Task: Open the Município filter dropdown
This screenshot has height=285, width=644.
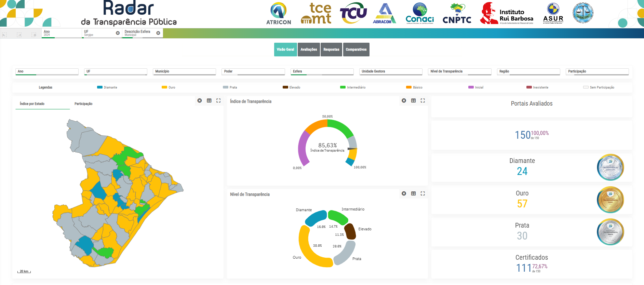Action: [184, 71]
